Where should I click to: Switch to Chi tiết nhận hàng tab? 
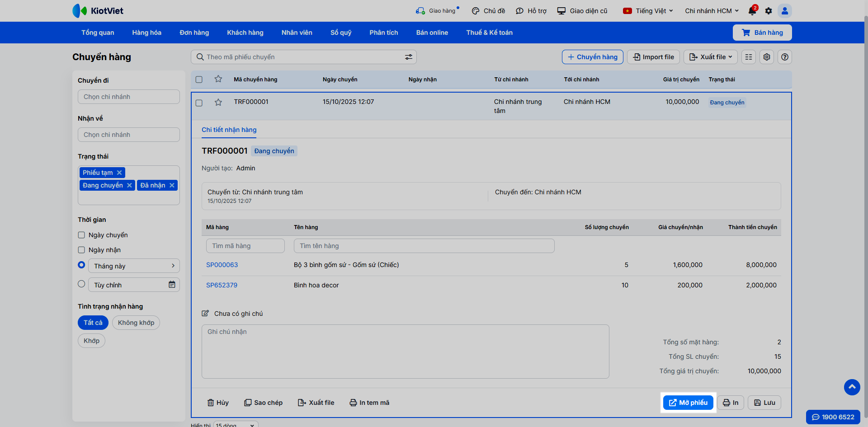coord(229,130)
